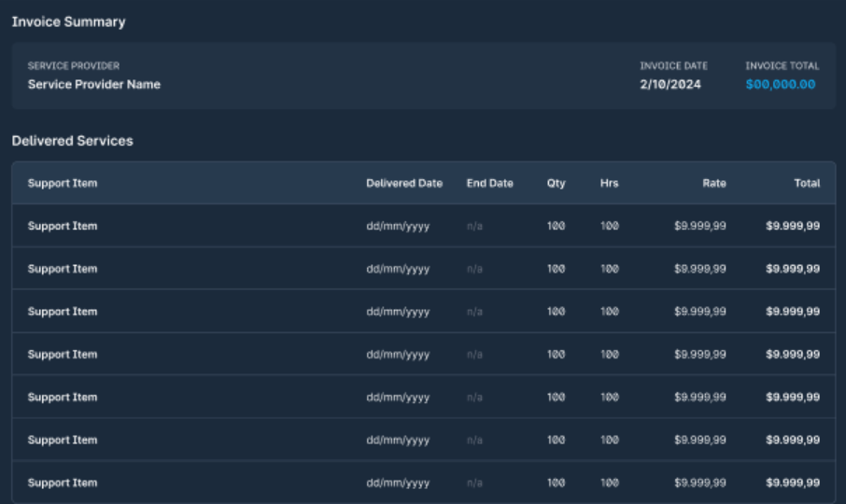The image size is (846, 504).
Task: Sort by the Delivered Date column header
Action: point(403,183)
